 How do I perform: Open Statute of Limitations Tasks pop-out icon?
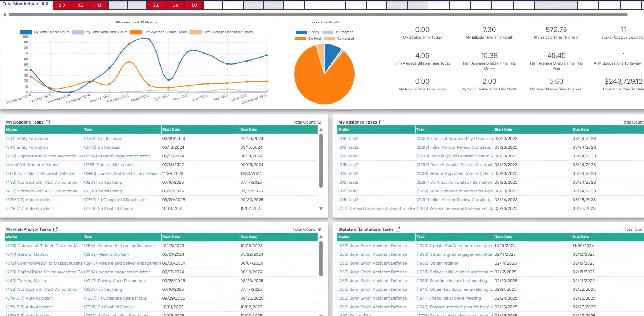398,229
